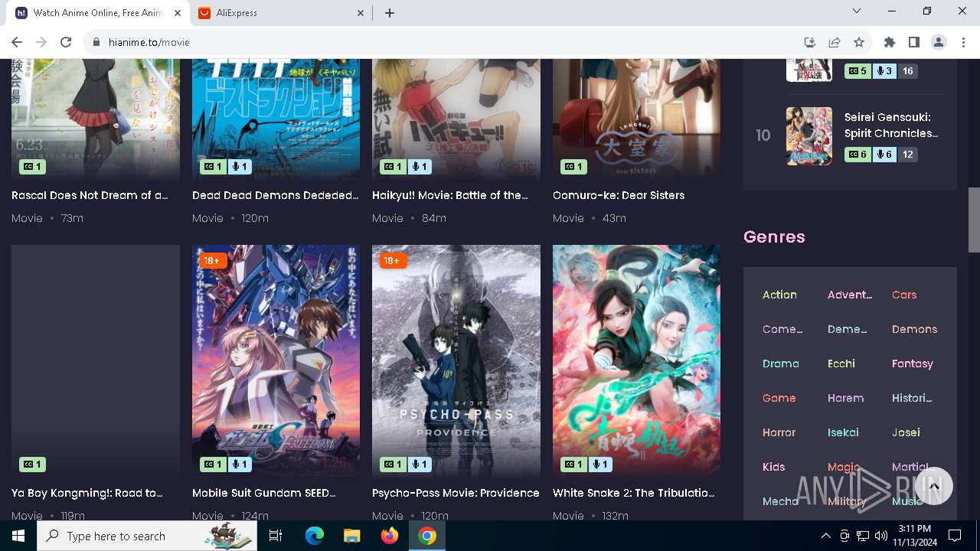
Task: Select the Ecchi genre
Action: pyautogui.click(x=841, y=364)
